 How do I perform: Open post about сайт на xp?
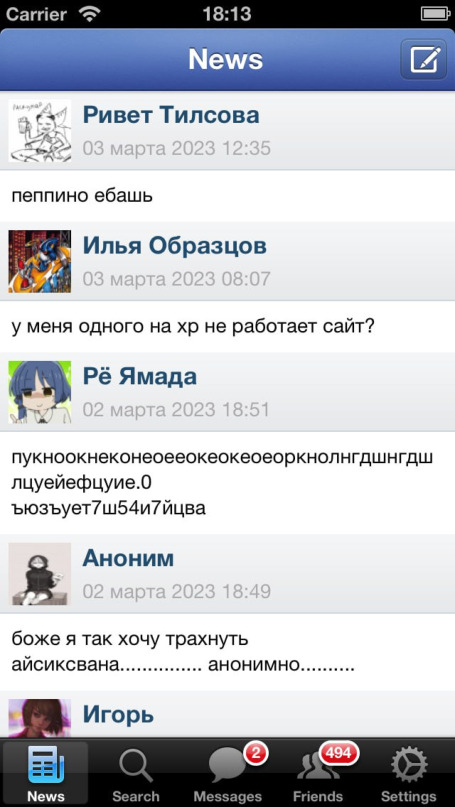tap(228, 327)
